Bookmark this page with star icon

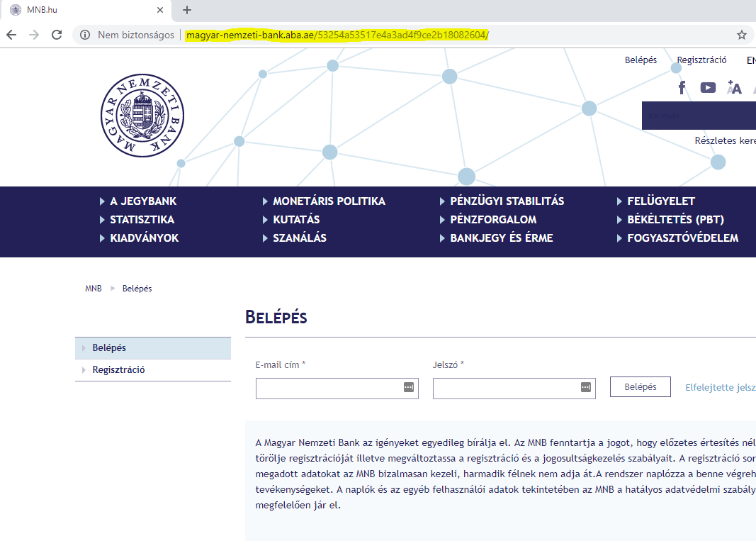pos(742,35)
